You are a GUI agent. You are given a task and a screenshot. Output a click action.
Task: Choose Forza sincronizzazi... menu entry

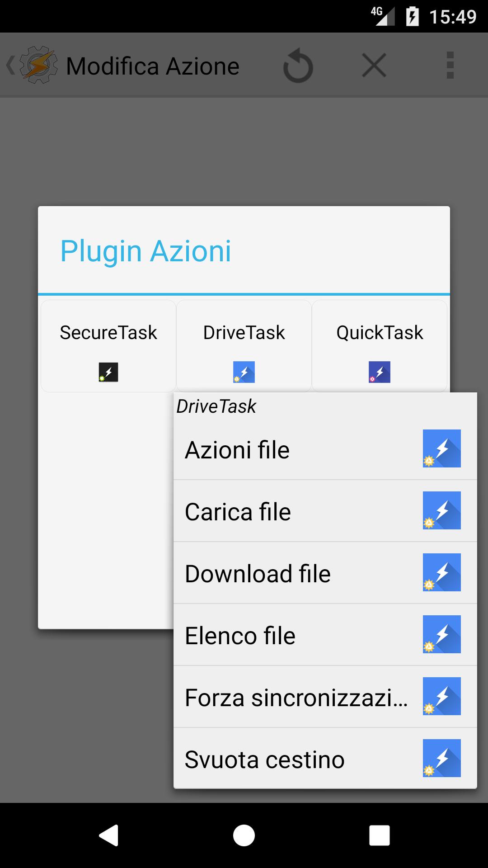(325, 697)
